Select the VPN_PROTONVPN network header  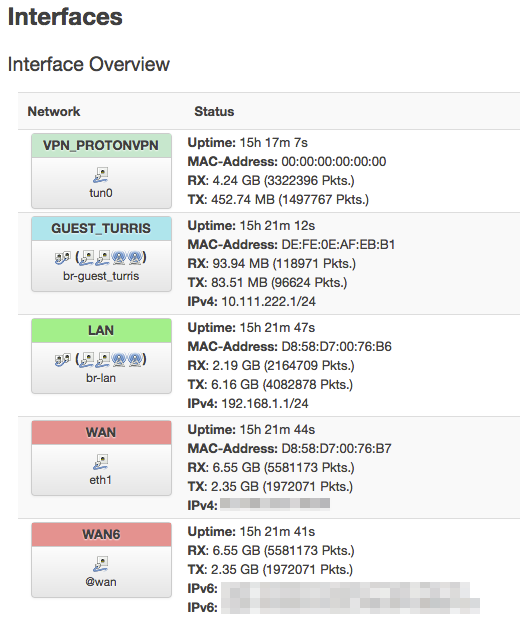pyautogui.click(x=101, y=145)
